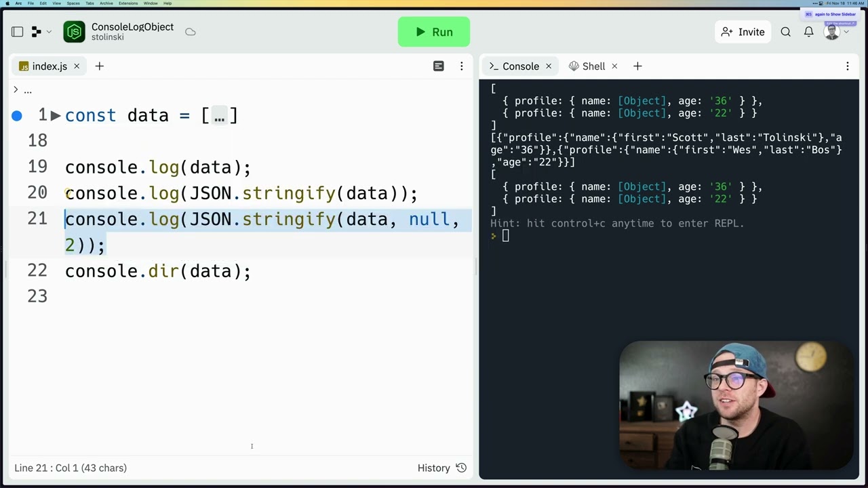Screen dimensions: 868x488
Task: Open the user avatar menu
Action: 836,32
